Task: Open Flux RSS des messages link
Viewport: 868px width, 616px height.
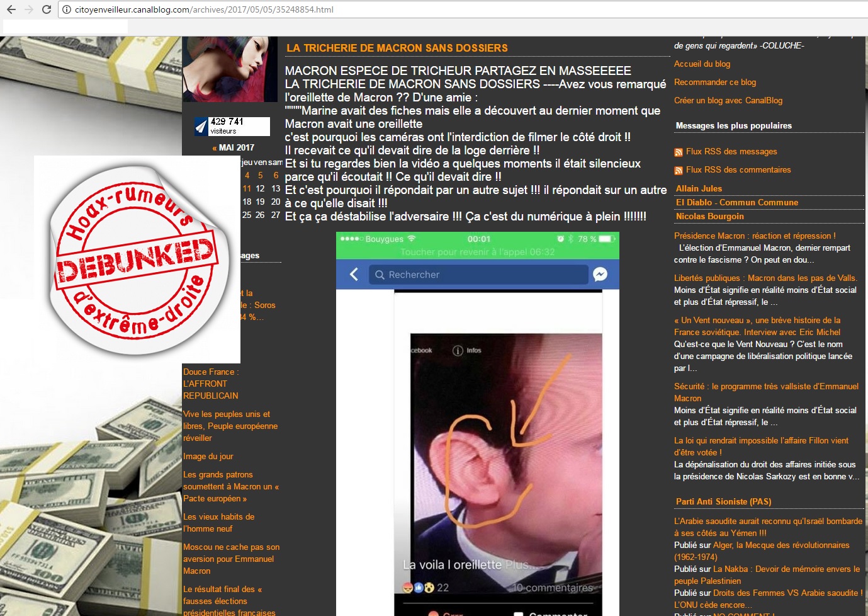Action: coord(731,151)
